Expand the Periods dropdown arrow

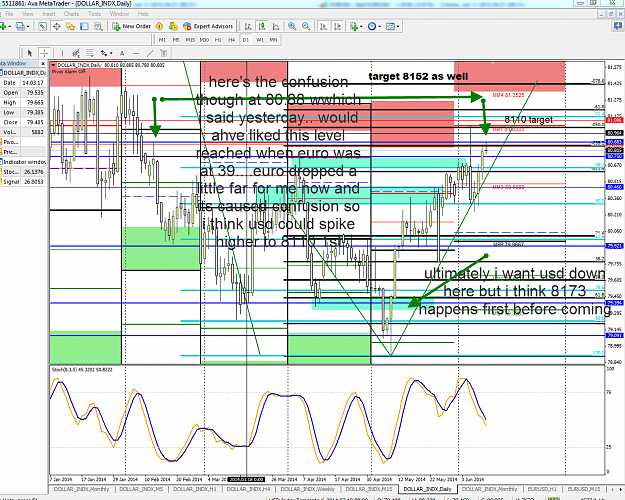pyautogui.click(x=379, y=27)
